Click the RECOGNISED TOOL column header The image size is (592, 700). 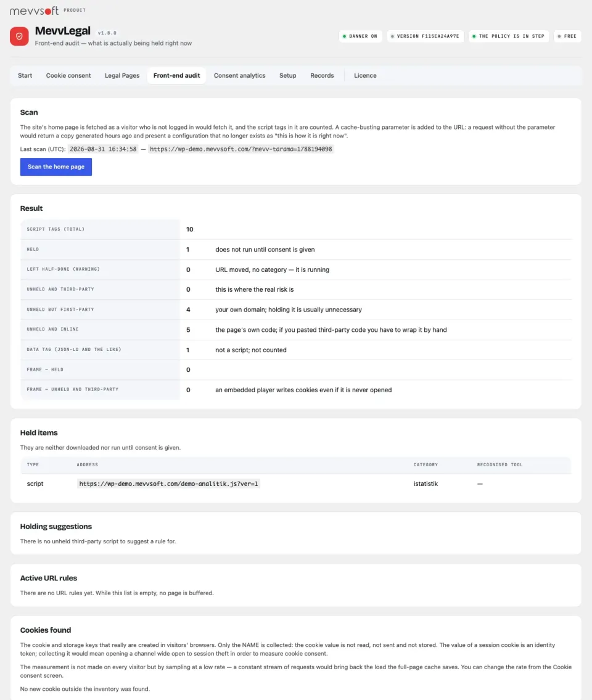tap(499, 465)
